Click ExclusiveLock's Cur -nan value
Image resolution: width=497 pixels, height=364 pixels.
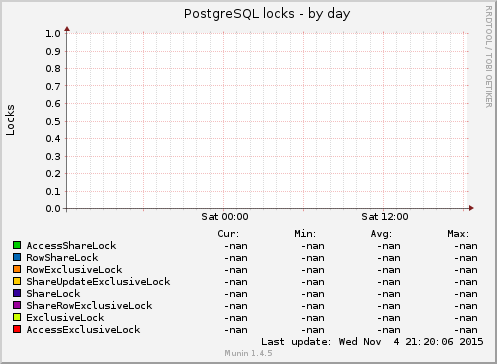236,318
